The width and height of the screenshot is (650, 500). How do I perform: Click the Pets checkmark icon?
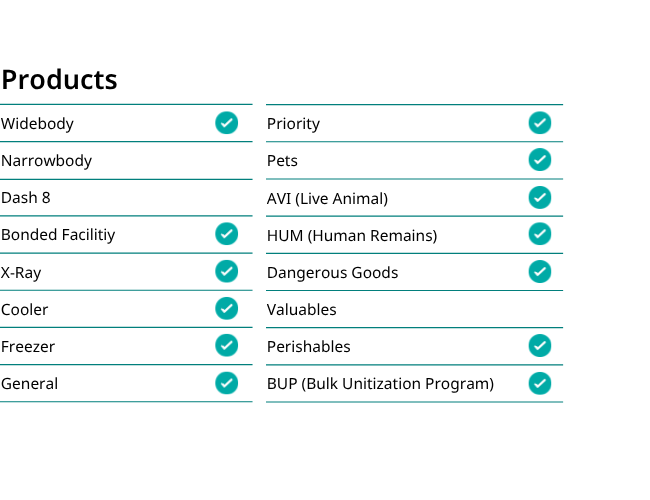(540, 160)
